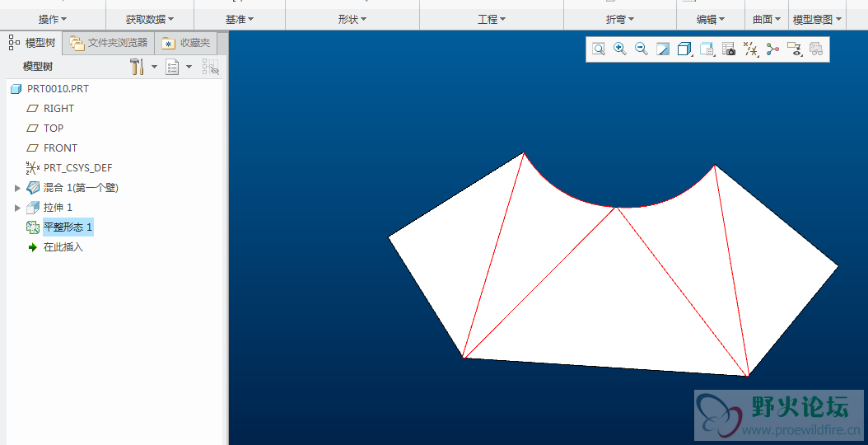Click the Zoom Out magnifier icon

(x=642, y=49)
